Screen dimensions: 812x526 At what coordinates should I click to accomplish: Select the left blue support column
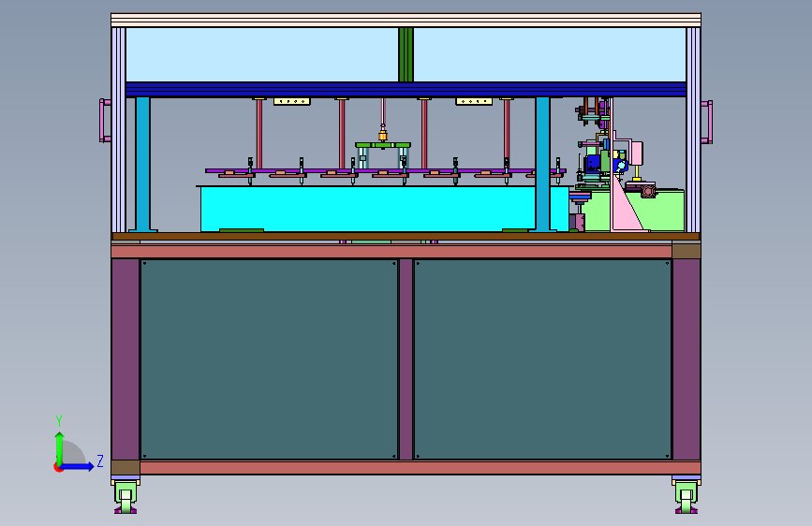tap(143, 164)
